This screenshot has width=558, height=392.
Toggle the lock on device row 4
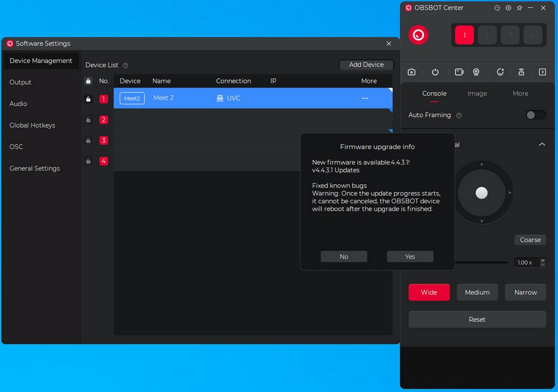pos(88,161)
